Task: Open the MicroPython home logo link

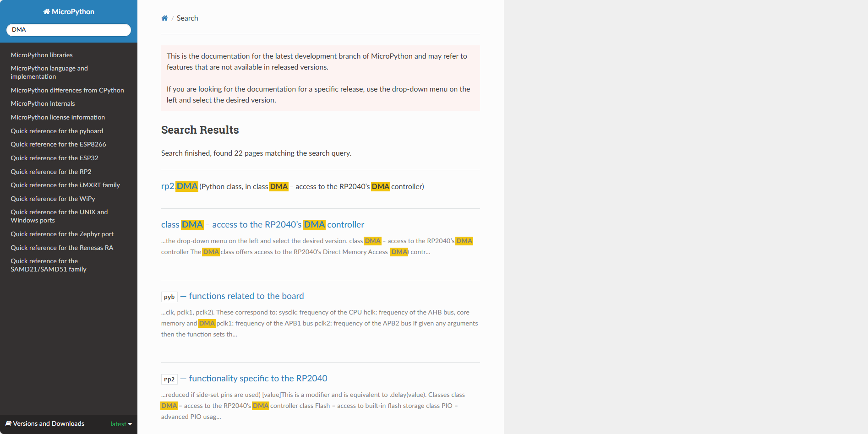Action: pyautogui.click(x=69, y=12)
